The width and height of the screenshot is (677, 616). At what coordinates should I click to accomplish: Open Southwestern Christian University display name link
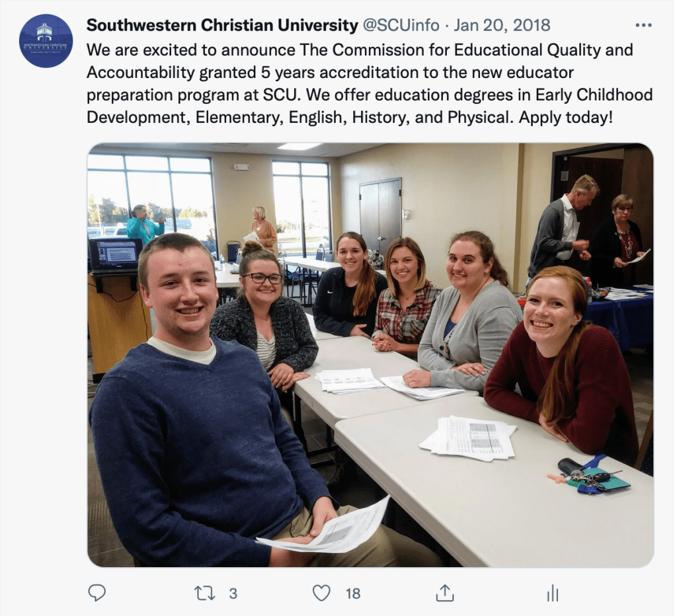222,26
